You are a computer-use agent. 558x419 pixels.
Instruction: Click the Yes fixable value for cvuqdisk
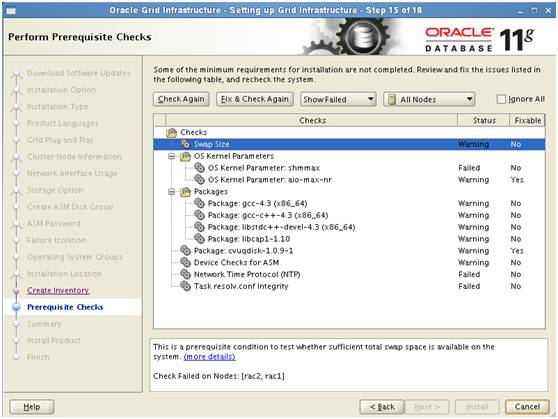click(x=517, y=251)
